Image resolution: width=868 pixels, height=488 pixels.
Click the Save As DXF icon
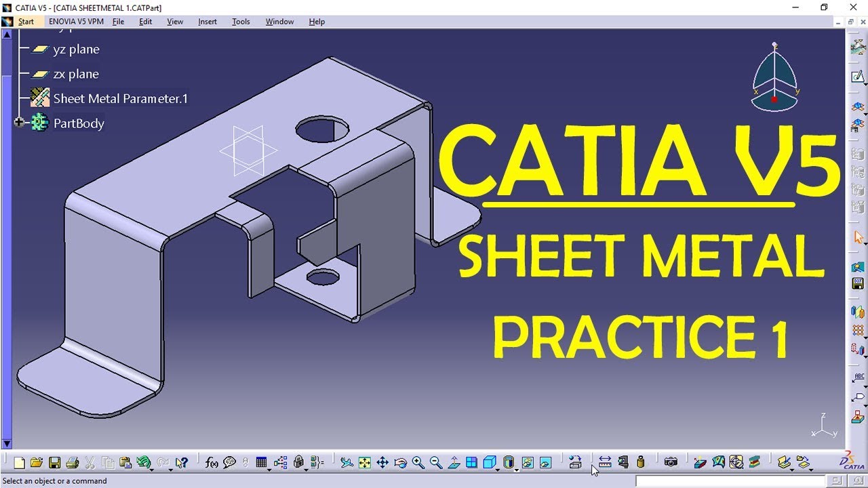click(858, 285)
